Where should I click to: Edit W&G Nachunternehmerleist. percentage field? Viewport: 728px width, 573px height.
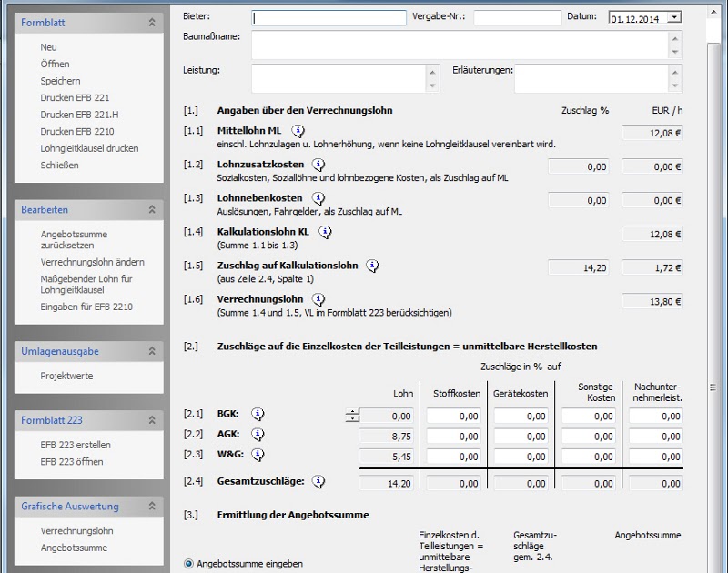click(x=655, y=457)
